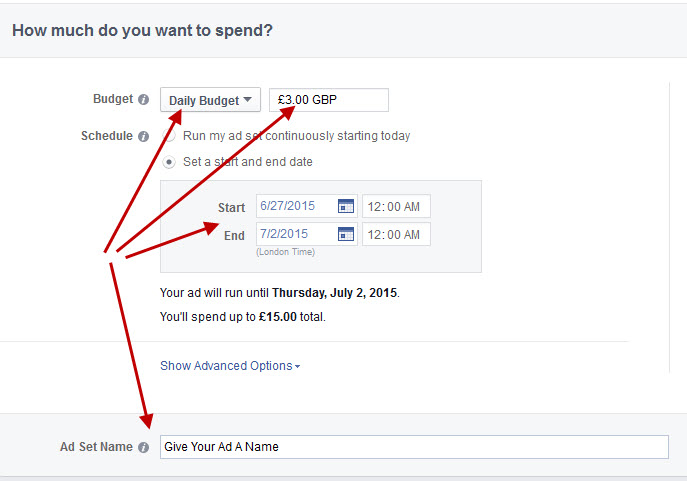687x481 pixels.
Task: Select run ad set continuously radio button
Action: pyautogui.click(x=169, y=136)
